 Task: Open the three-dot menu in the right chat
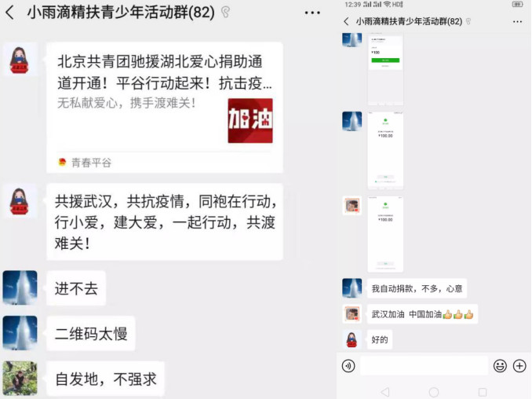click(517, 22)
